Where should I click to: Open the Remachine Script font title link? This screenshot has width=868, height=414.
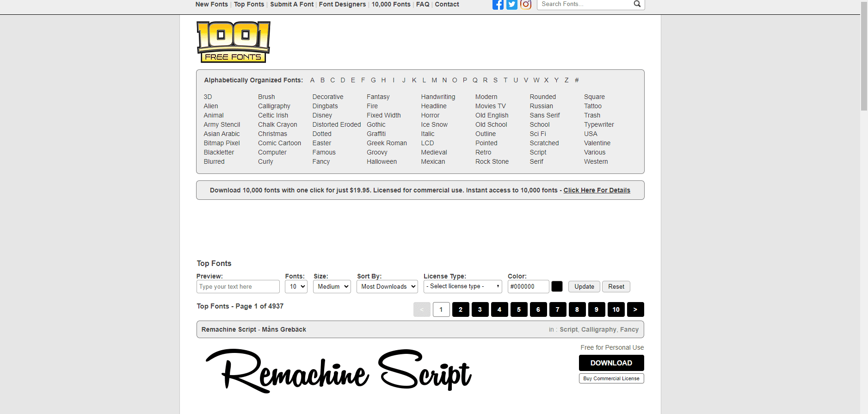point(229,329)
